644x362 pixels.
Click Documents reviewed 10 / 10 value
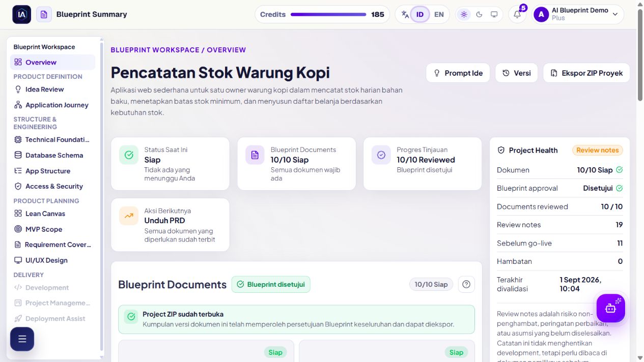pos(612,206)
